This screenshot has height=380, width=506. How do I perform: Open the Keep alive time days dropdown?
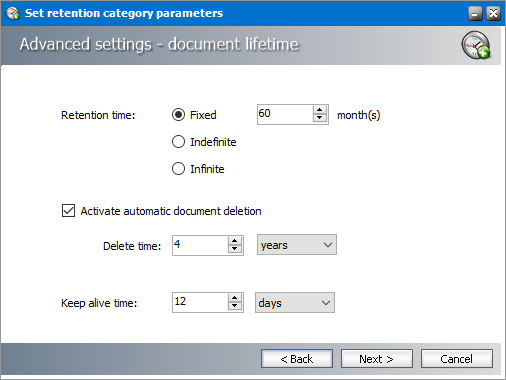pos(295,303)
